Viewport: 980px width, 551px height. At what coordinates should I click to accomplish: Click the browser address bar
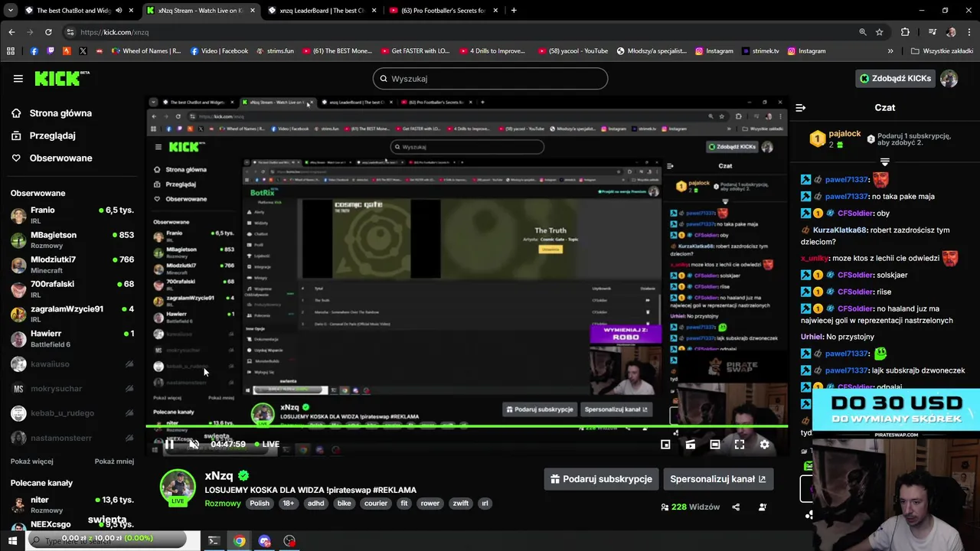pyautogui.click(x=459, y=32)
